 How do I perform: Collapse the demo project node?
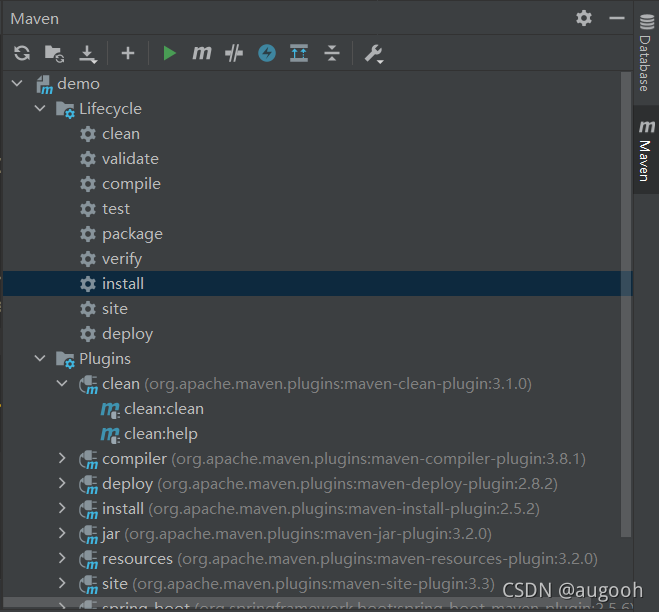17,83
